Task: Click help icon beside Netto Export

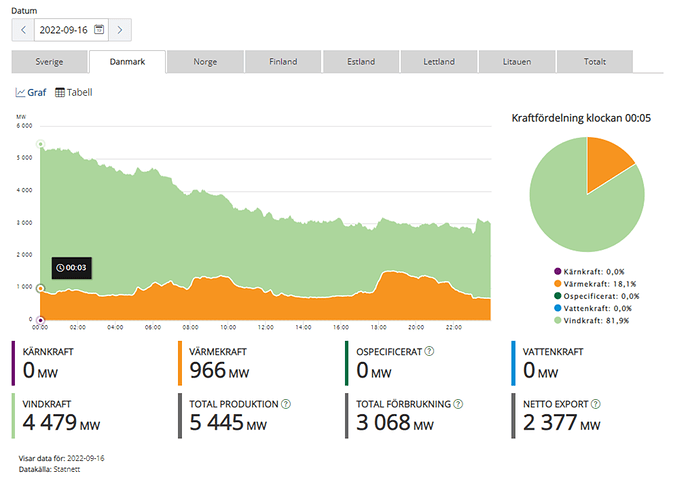Action: coord(596,404)
